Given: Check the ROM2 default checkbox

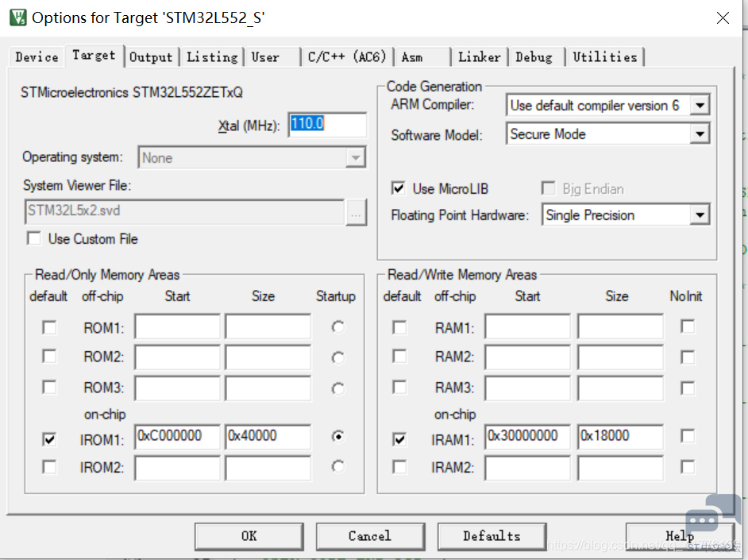Looking at the screenshot, I should 49,357.
